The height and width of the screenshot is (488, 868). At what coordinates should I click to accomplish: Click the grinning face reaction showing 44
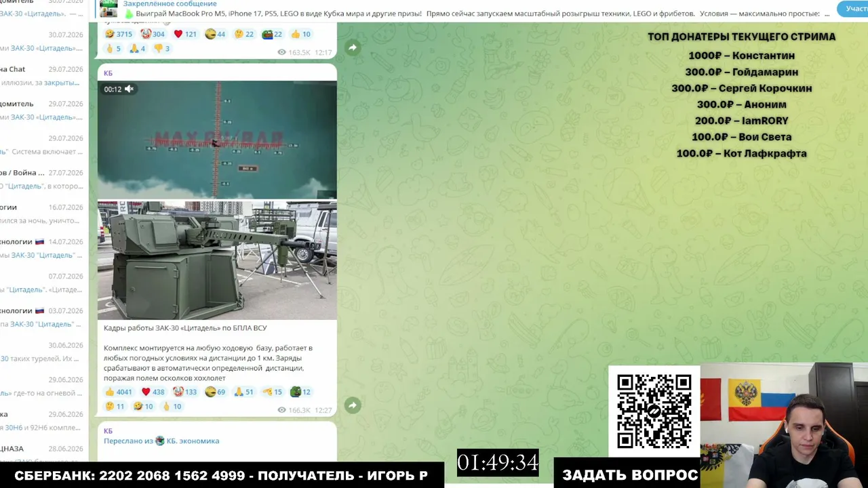click(x=215, y=34)
